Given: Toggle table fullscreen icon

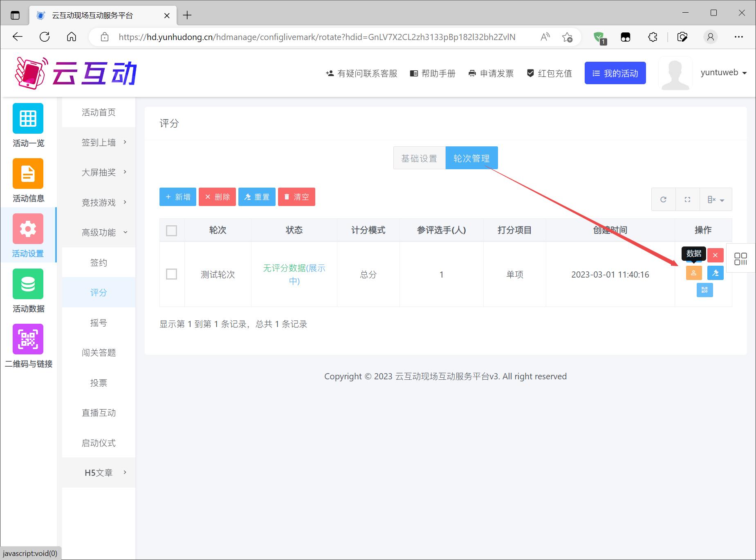Looking at the screenshot, I should pos(687,199).
